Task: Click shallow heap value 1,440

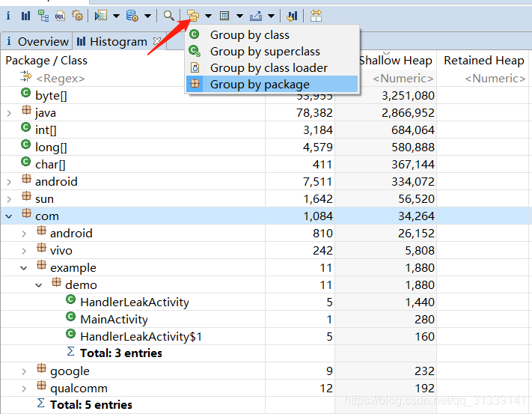Action: (x=420, y=302)
